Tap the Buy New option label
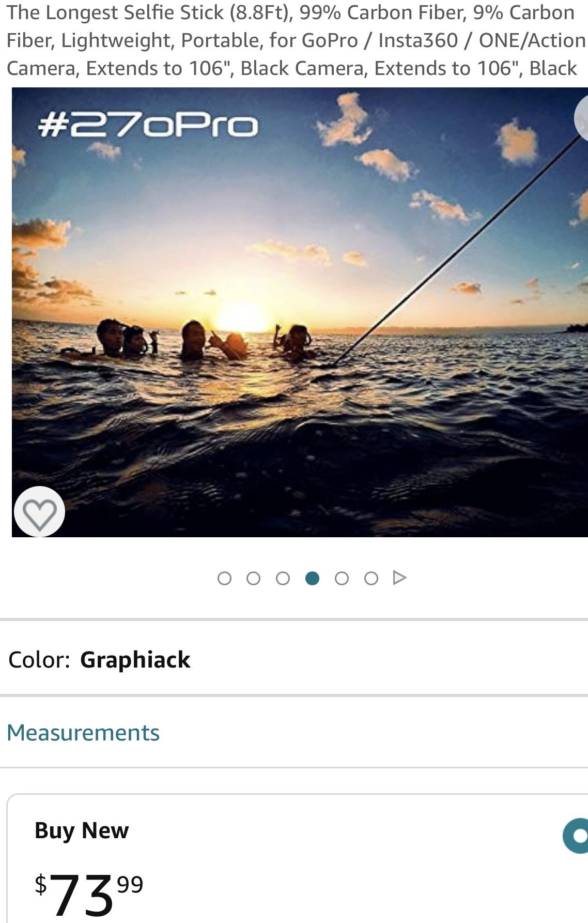This screenshot has width=588, height=923. (x=82, y=830)
